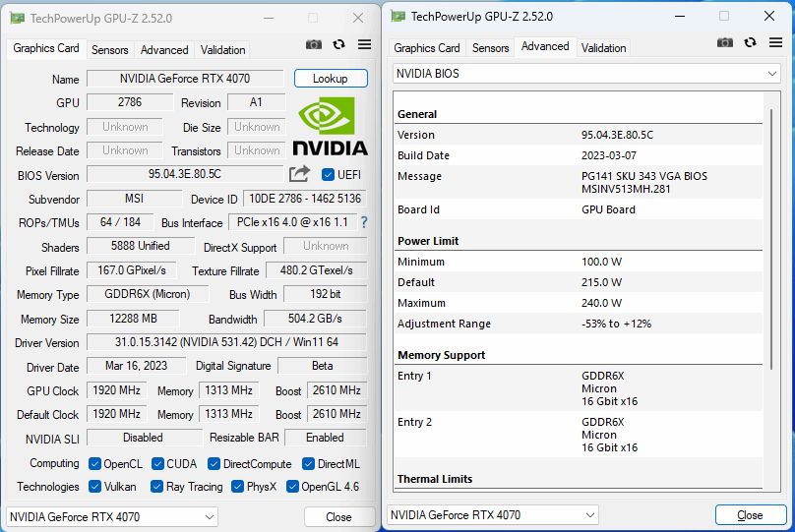Click BIOS Version field 95.04.3E.80.5C

tap(185, 174)
